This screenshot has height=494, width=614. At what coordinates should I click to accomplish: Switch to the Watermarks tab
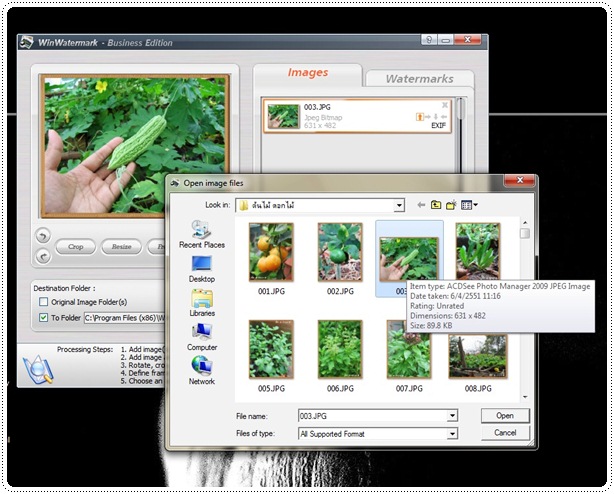pos(419,79)
